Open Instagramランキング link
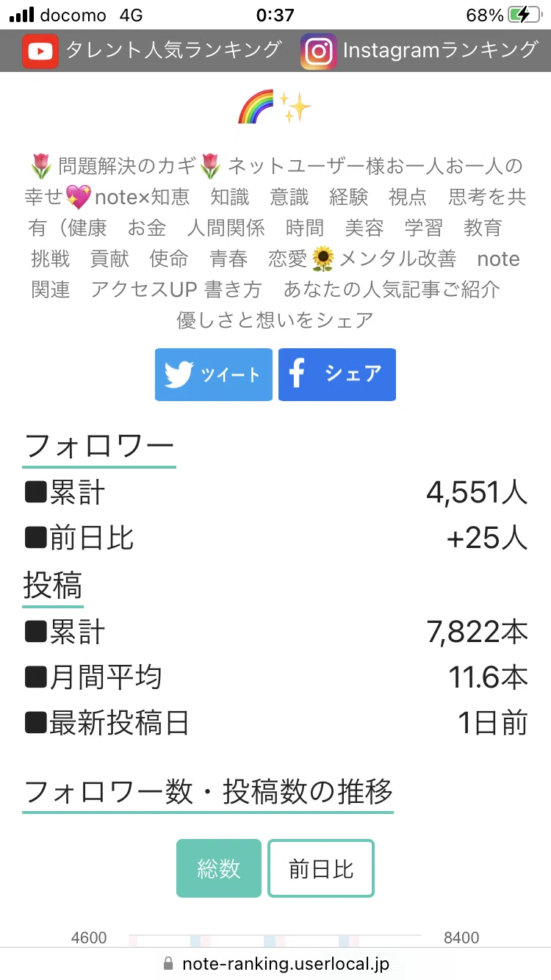 pos(441,50)
